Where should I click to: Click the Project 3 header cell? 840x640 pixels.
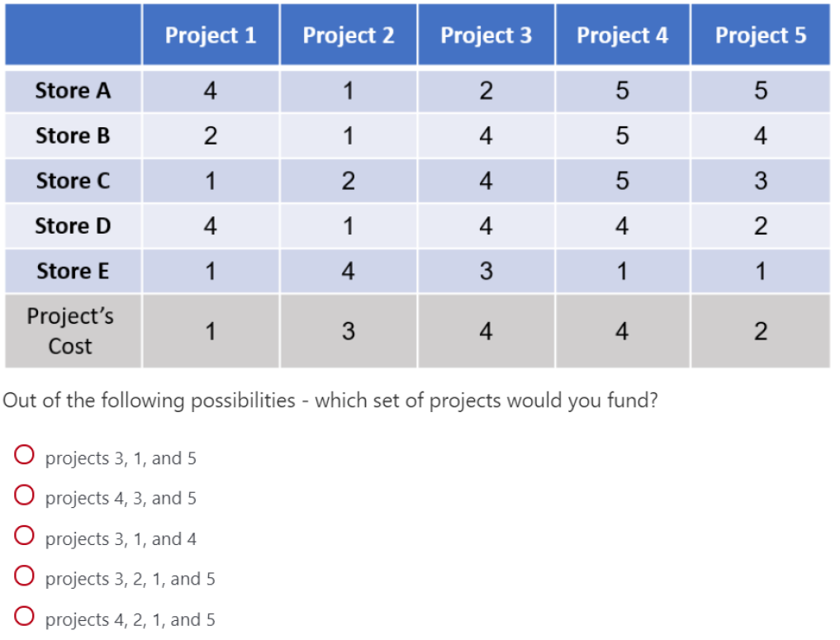[x=486, y=36]
